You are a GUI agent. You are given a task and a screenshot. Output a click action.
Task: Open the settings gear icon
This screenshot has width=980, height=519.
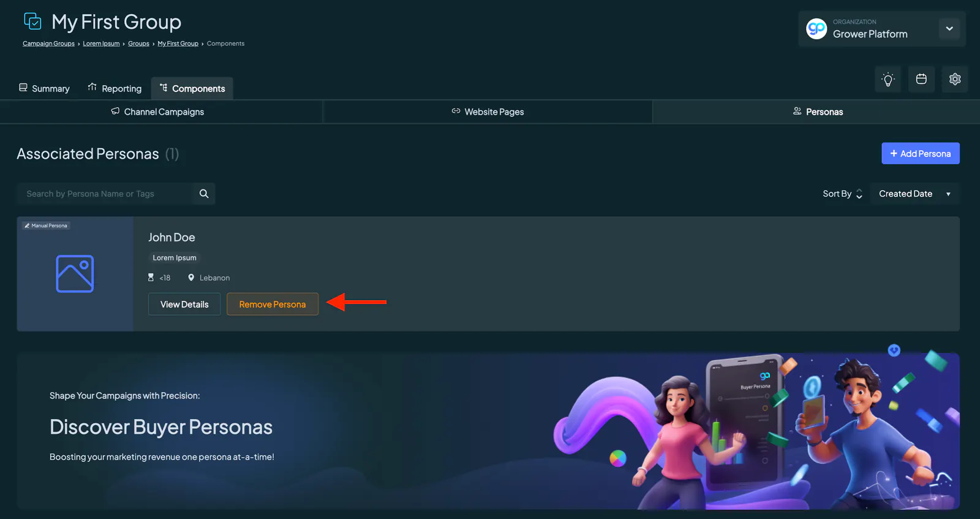coord(955,79)
